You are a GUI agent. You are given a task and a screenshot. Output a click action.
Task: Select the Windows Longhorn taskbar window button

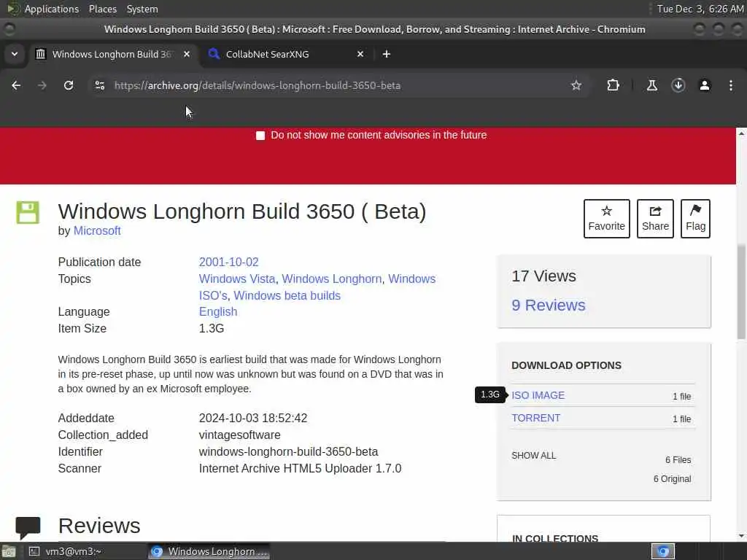point(209,551)
